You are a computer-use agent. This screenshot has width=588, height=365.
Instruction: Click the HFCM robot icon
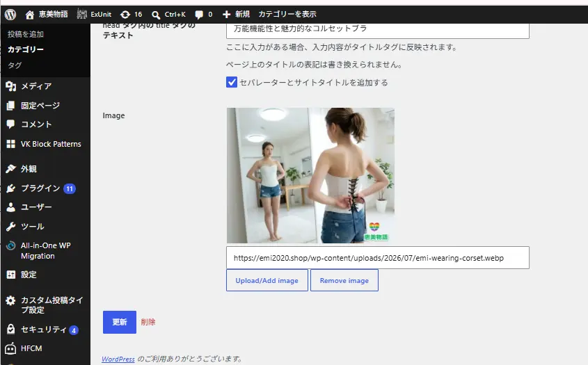pos(10,348)
